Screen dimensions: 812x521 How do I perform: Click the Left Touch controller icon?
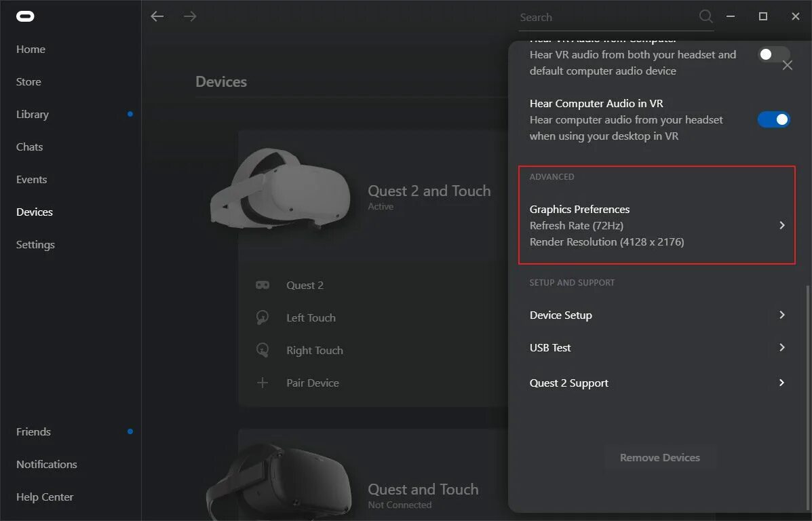(x=263, y=317)
